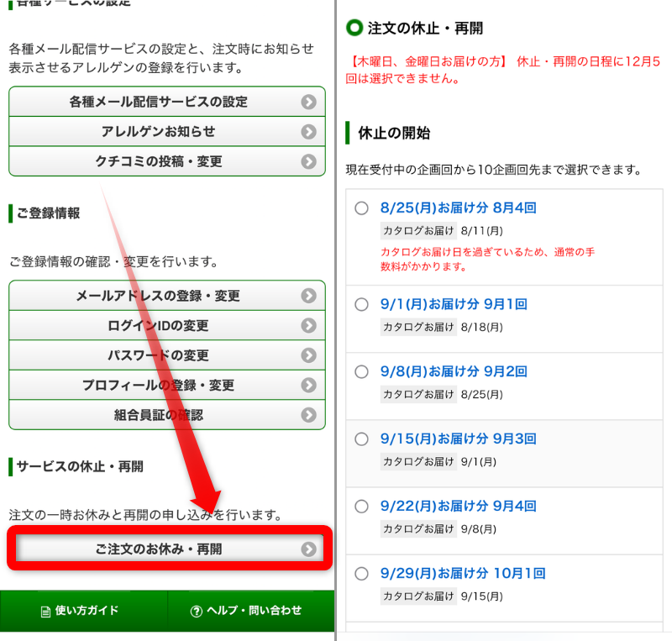Click arrow icon on ログインIDの変更 row

308,325
